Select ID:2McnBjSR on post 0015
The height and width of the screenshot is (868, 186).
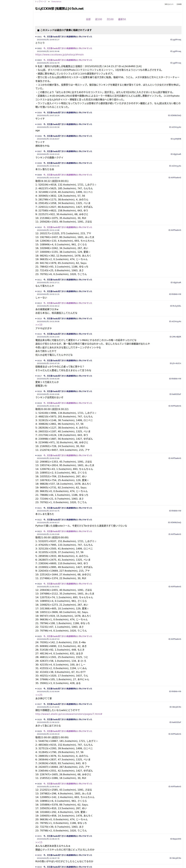[175, 337]
